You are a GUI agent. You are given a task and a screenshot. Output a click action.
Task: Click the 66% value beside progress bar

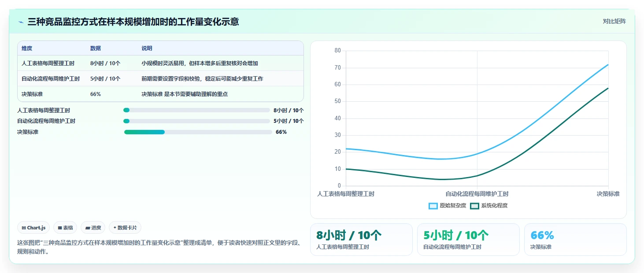pos(281,132)
